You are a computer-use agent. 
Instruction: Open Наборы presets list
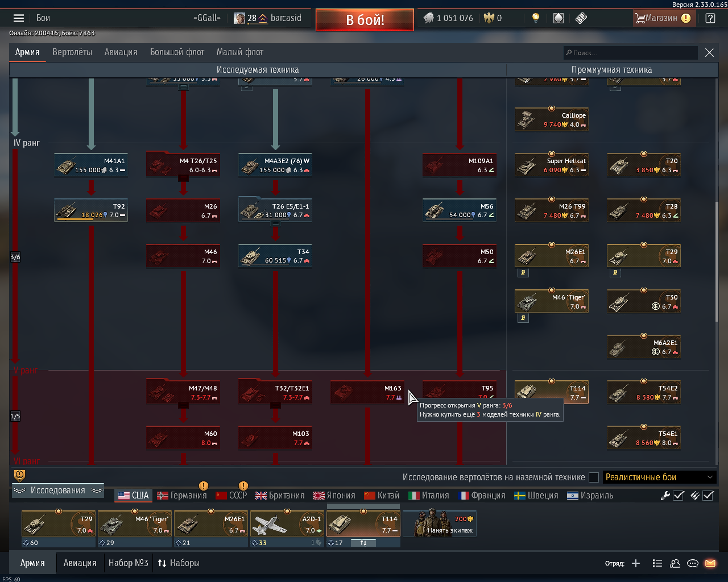pyautogui.click(x=179, y=563)
